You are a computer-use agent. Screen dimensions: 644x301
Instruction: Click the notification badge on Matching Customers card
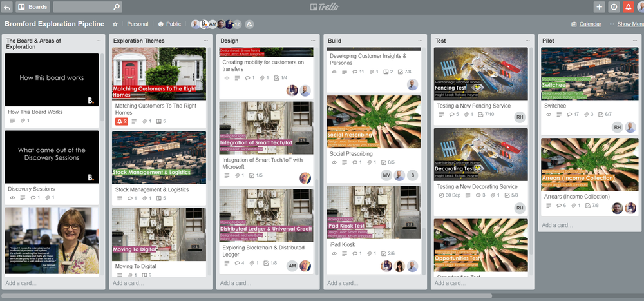click(122, 121)
